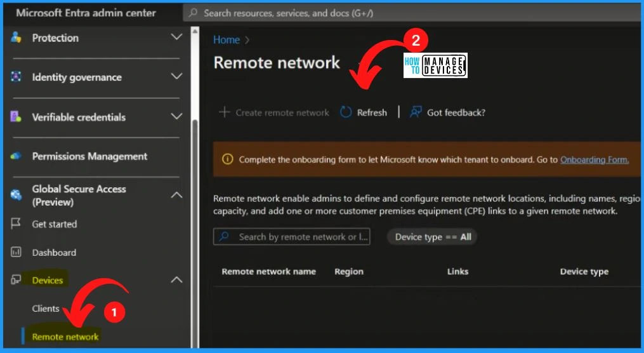644x353 pixels.
Task: Open Verifiable credentials menu item
Action: [79, 117]
